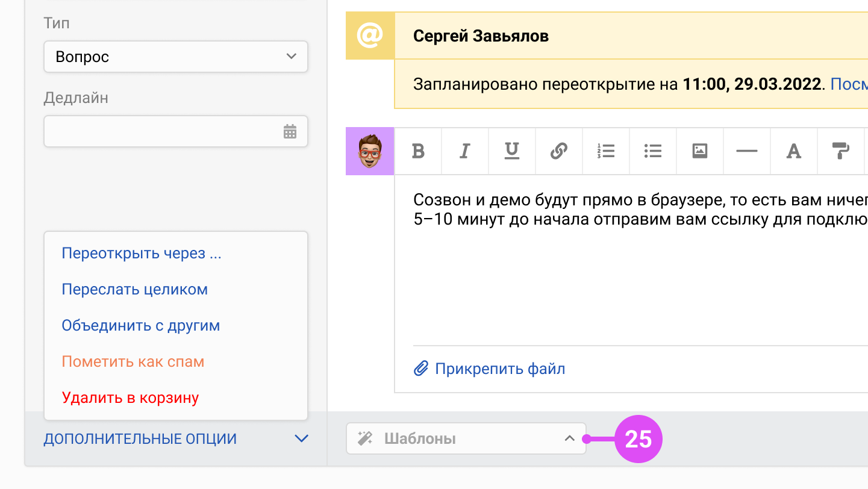Insert horizontal line divider
The height and width of the screenshot is (489, 868).
click(x=746, y=151)
